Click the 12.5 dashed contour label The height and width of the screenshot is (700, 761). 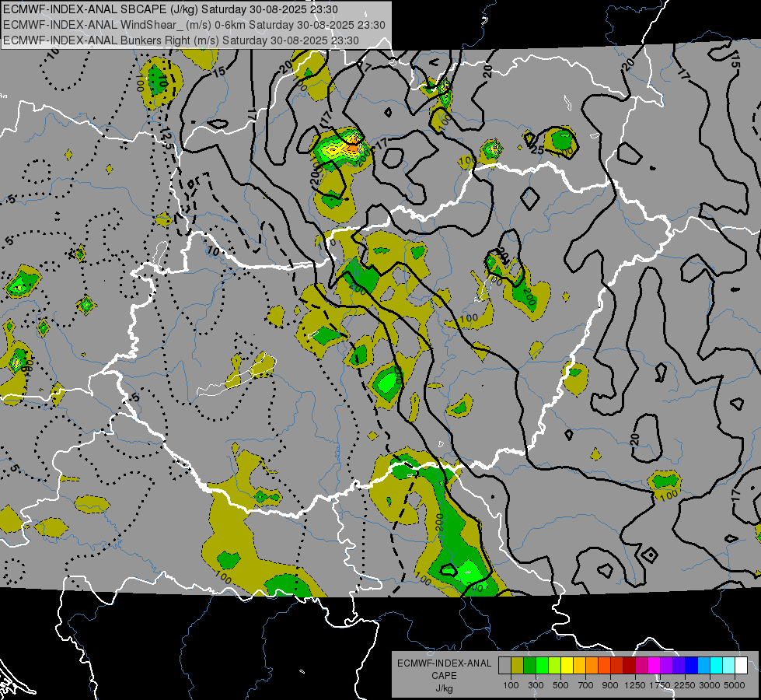point(166,139)
